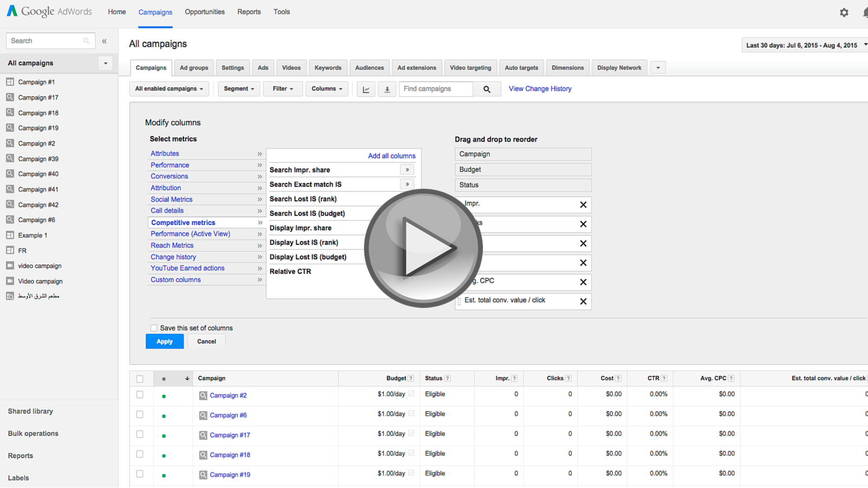The height and width of the screenshot is (488, 868).
Task: Add Search Impr. share column arrow
Action: 407,170
